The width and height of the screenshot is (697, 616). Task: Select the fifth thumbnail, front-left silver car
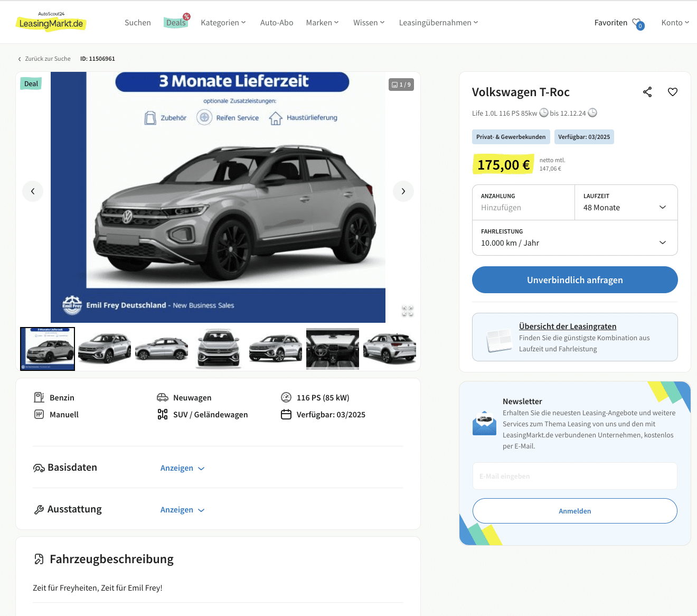click(x=276, y=349)
